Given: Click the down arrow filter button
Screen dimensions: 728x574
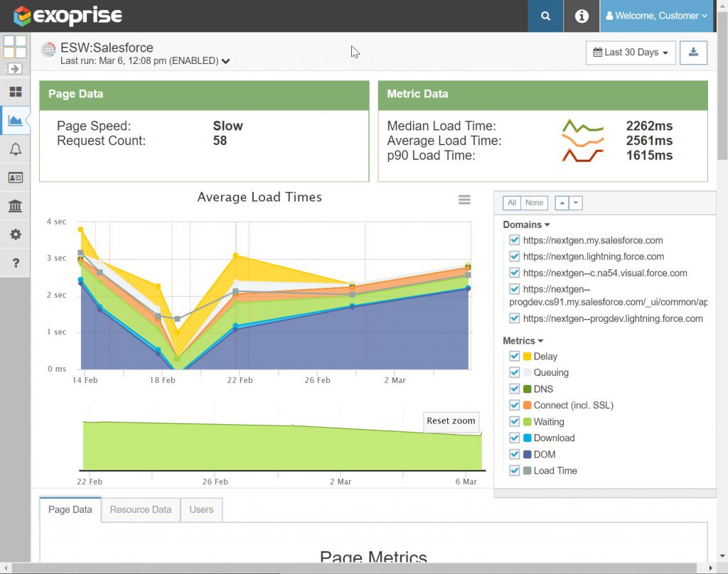Looking at the screenshot, I should click(576, 202).
